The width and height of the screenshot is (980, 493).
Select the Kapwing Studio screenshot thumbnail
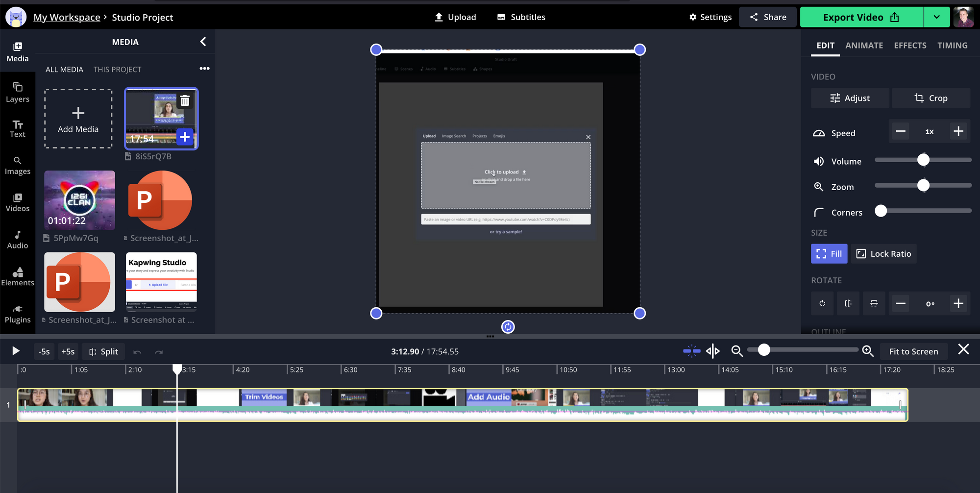161,282
